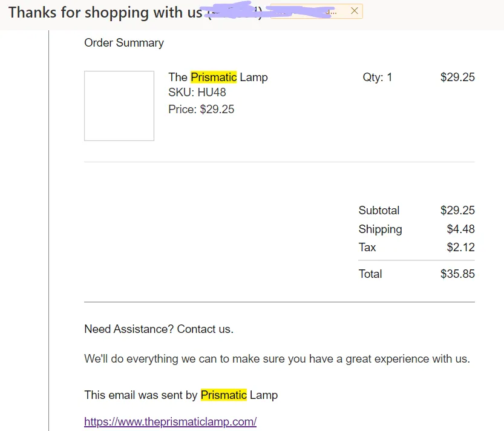Click the email subject Thanks for shopping with us

[105, 13]
